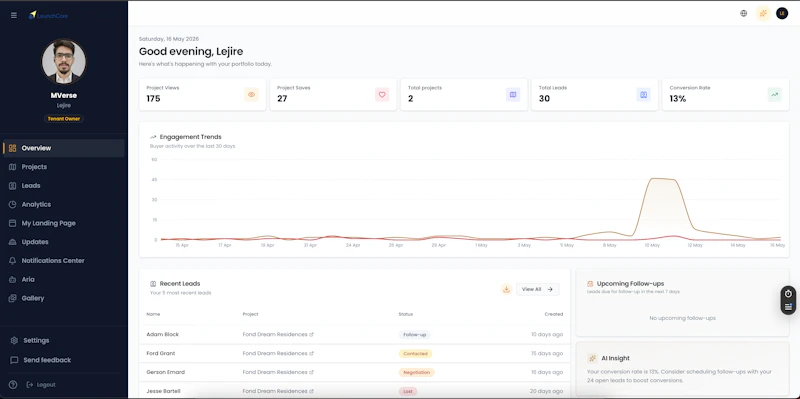The width and height of the screenshot is (800, 399).
Task: Navigate to Analytics
Action: [x=64, y=204]
